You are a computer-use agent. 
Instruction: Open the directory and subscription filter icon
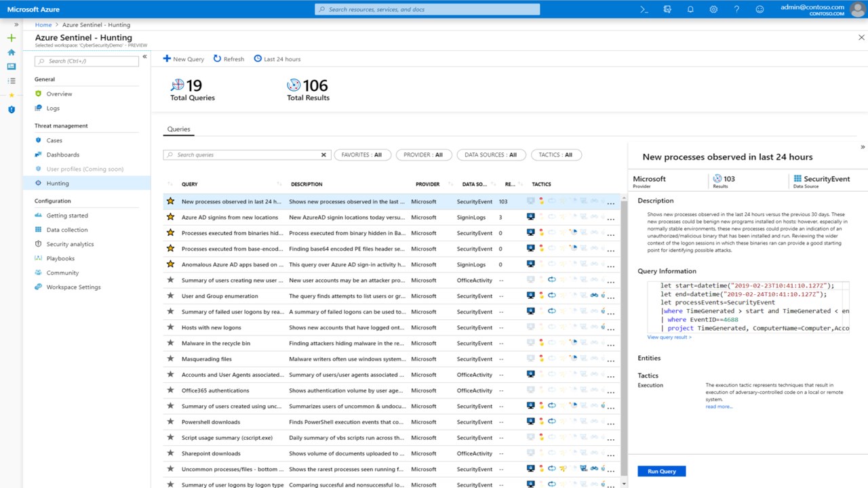(x=667, y=9)
